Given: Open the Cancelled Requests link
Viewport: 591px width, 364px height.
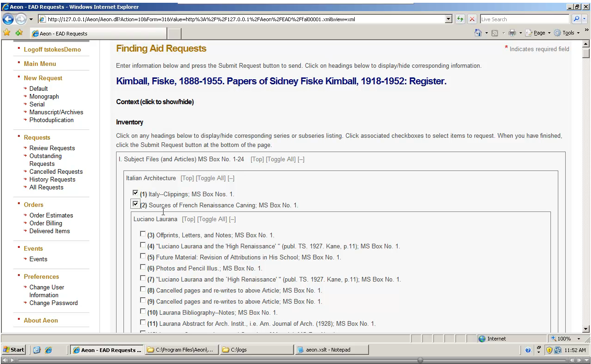Looking at the screenshot, I should [56, 171].
